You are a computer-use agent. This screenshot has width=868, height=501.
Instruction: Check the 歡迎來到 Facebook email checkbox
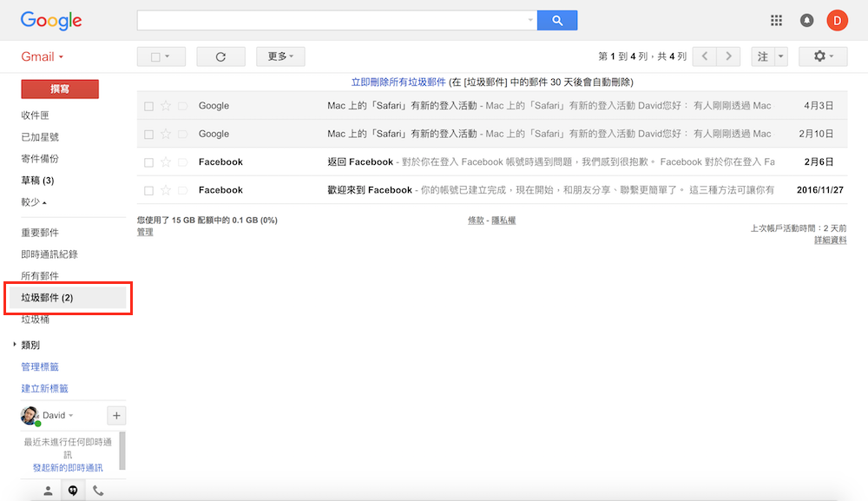pos(149,190)
